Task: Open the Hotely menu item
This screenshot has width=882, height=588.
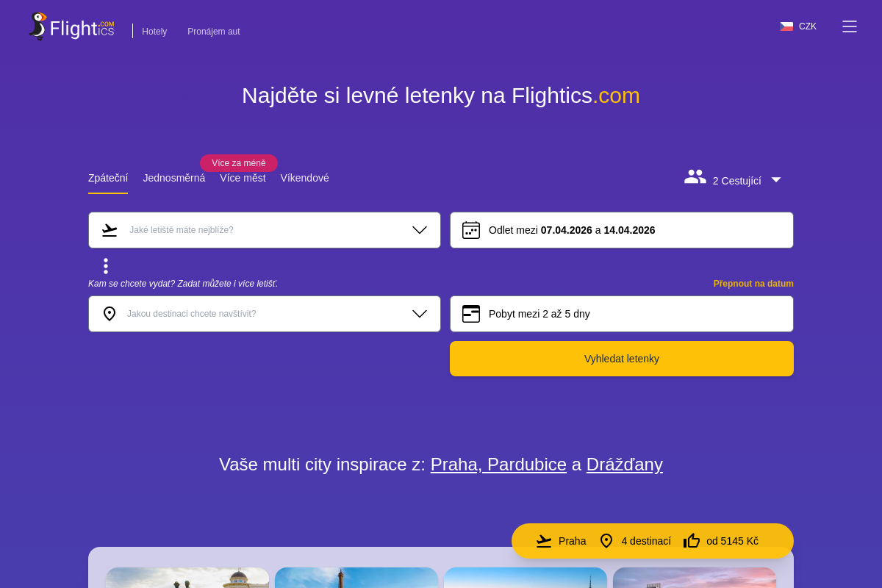Action: pos(154,32)
